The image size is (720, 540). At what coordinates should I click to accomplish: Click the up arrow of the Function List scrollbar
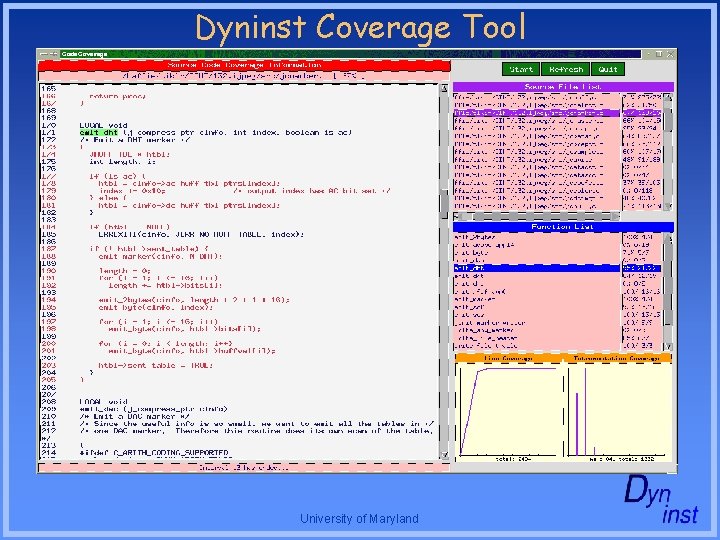(668, 237)
